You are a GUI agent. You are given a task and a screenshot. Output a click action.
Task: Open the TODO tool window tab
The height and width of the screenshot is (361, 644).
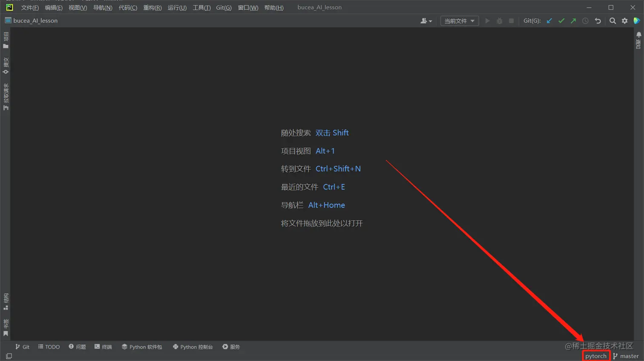(49, 347)
